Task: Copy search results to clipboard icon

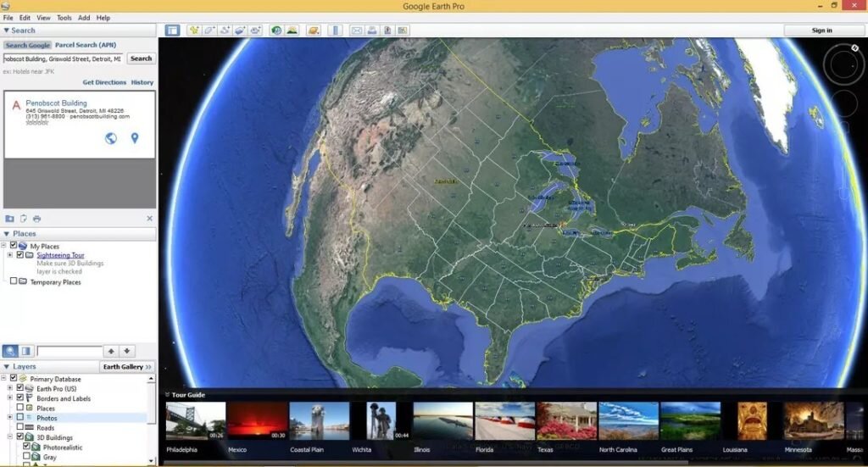Action: coord(23,219)
